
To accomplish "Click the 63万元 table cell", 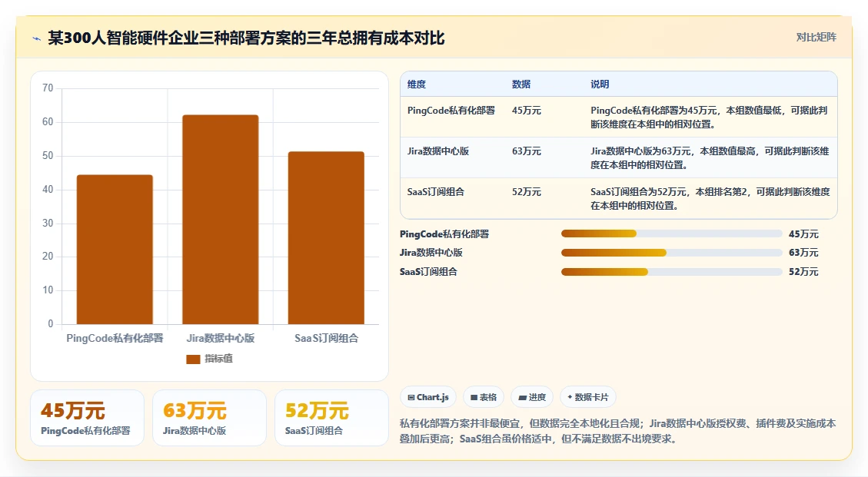I will click(527, 151).
